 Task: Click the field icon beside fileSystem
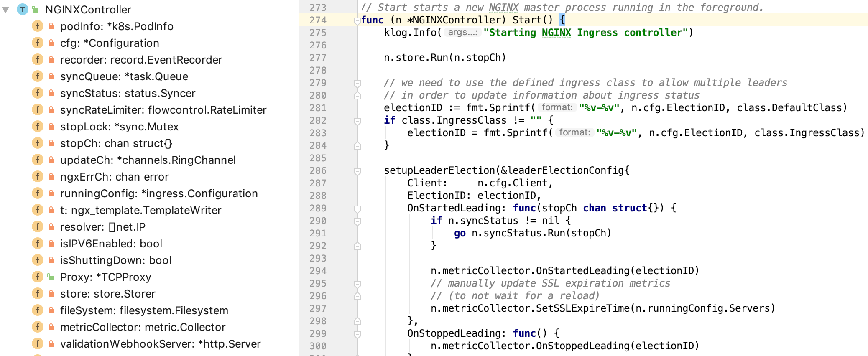[38, 310]
